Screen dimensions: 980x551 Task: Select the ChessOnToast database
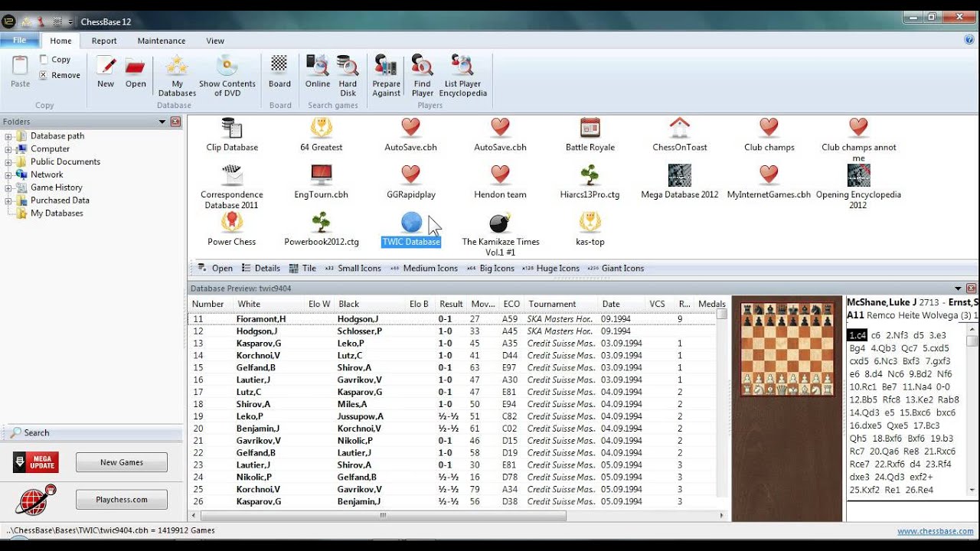pyautogui.click(x=680, y=135)
